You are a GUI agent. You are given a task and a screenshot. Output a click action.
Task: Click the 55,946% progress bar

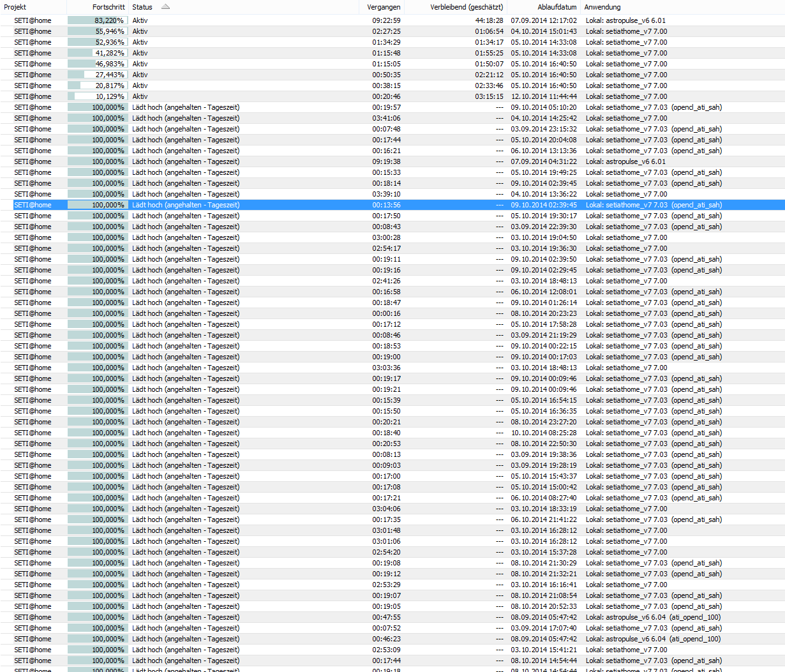pos(98,31)
